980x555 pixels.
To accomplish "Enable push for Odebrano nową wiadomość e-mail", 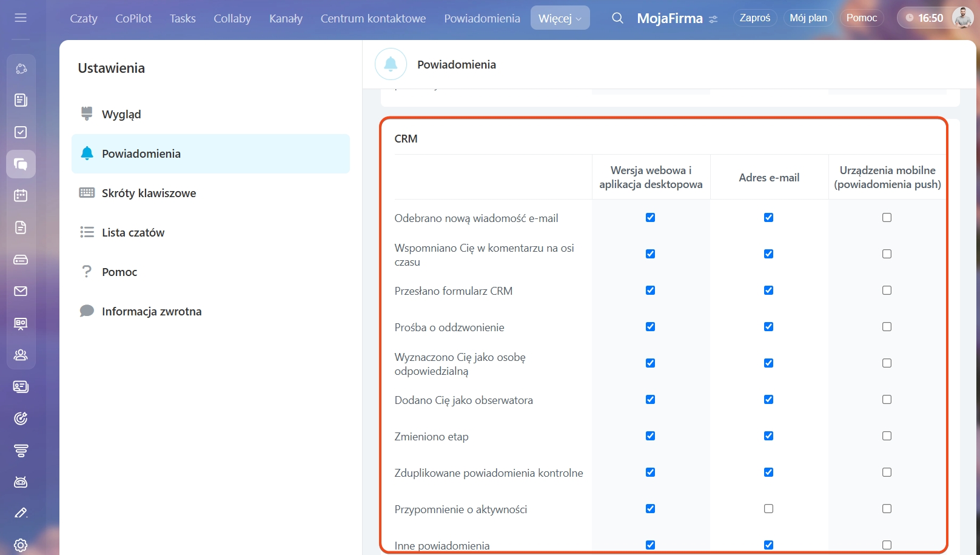I will click(887, 218).
